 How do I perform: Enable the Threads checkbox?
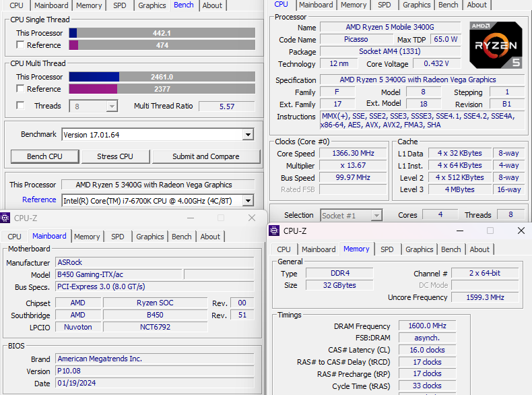click(20, 106)
